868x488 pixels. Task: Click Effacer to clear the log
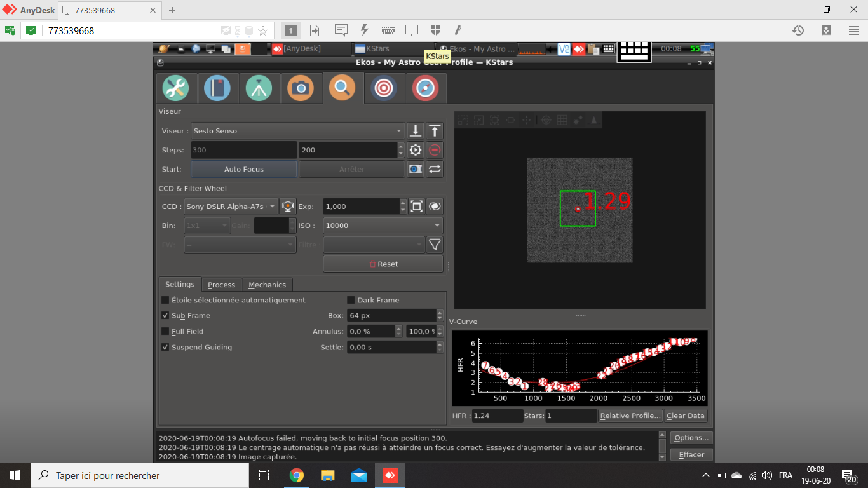(691, 454)
